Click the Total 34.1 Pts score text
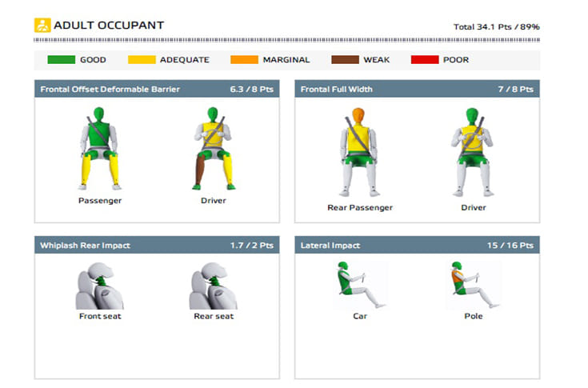Screen dimensions: 588x388 tap(496, 26)
